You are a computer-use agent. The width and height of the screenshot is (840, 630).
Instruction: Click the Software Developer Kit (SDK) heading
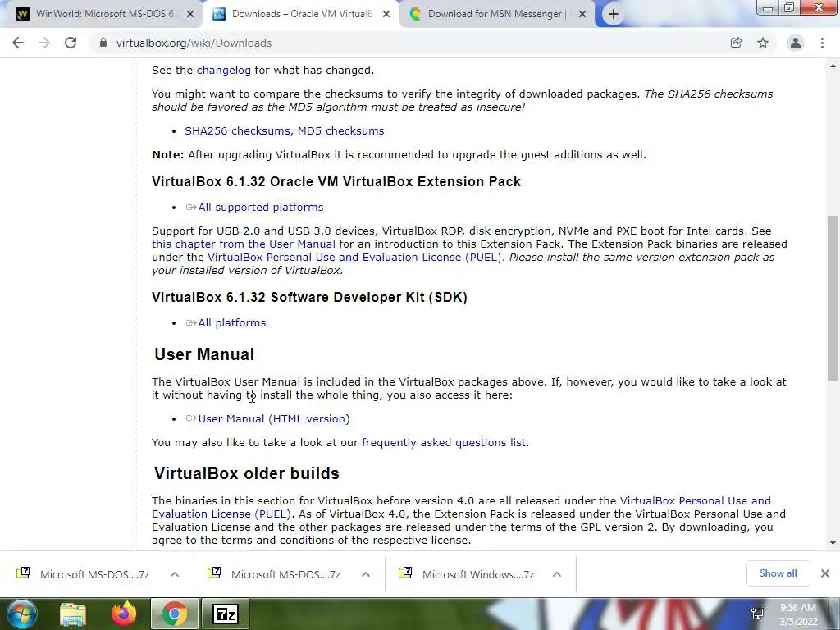pos(309,297)
